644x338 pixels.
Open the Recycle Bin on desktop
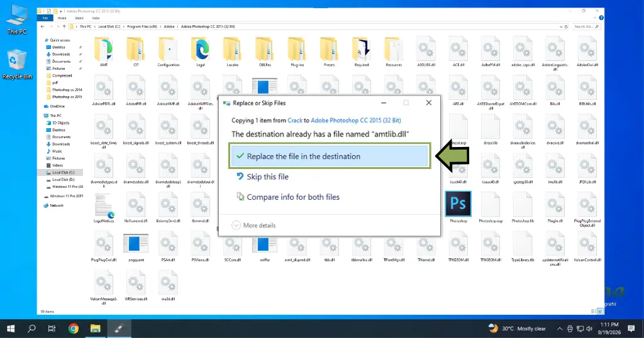pyautogui.click(x=17, y=65)
